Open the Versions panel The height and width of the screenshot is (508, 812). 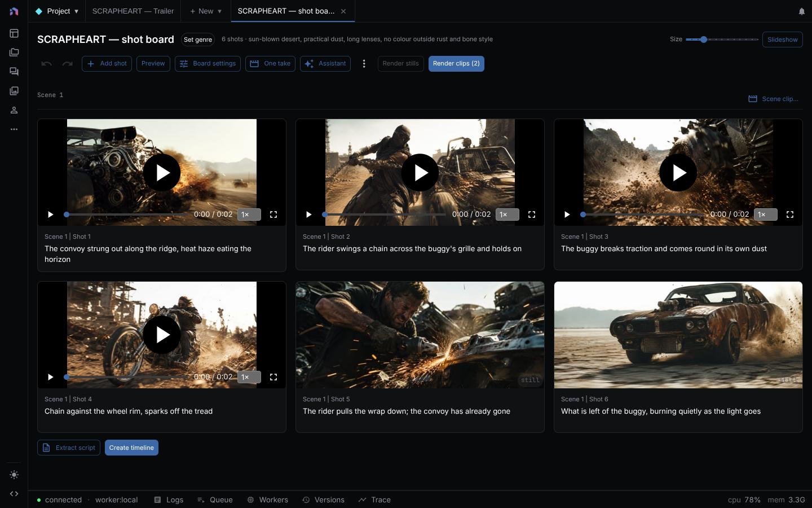coord(323,500)
